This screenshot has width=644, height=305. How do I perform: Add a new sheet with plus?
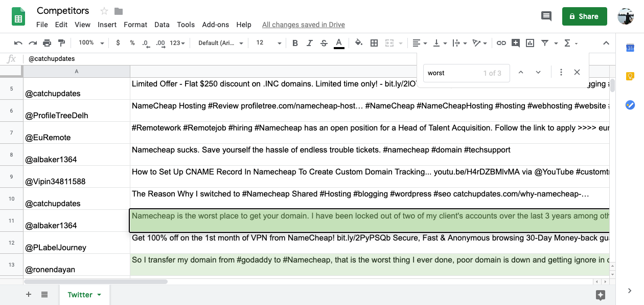[x=29, y=294]
